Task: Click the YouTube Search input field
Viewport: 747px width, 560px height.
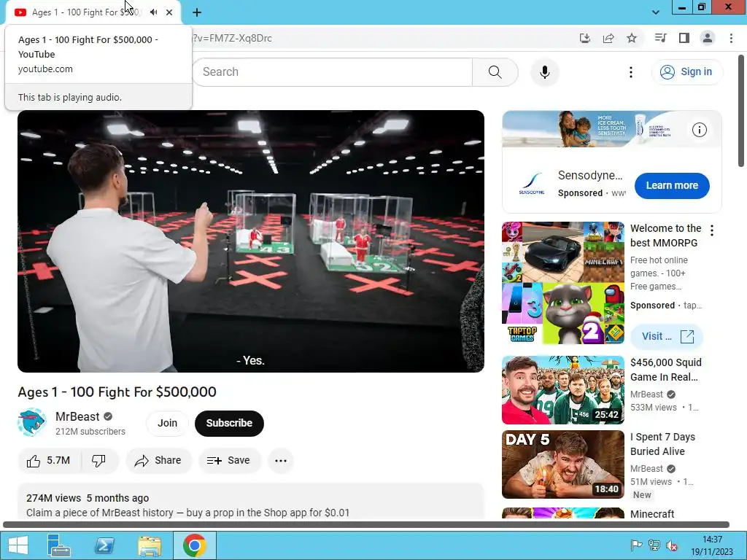Action: (x=332, y=72)
